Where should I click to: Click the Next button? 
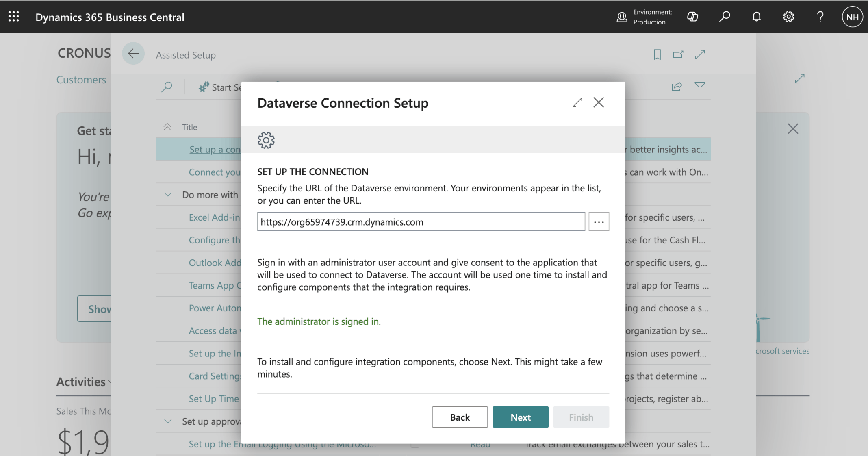click(x=520, y=417)
